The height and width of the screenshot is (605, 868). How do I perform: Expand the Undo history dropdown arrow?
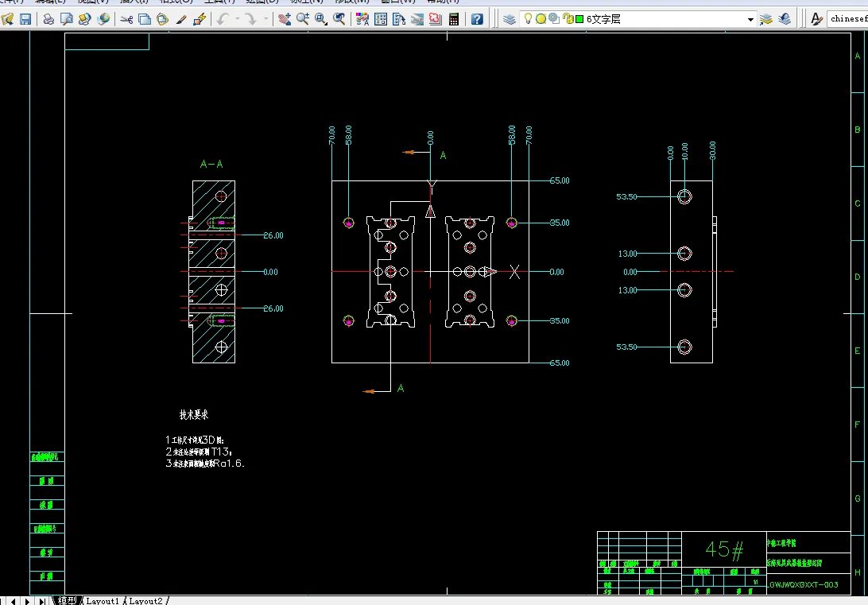[x=238, y=19]
